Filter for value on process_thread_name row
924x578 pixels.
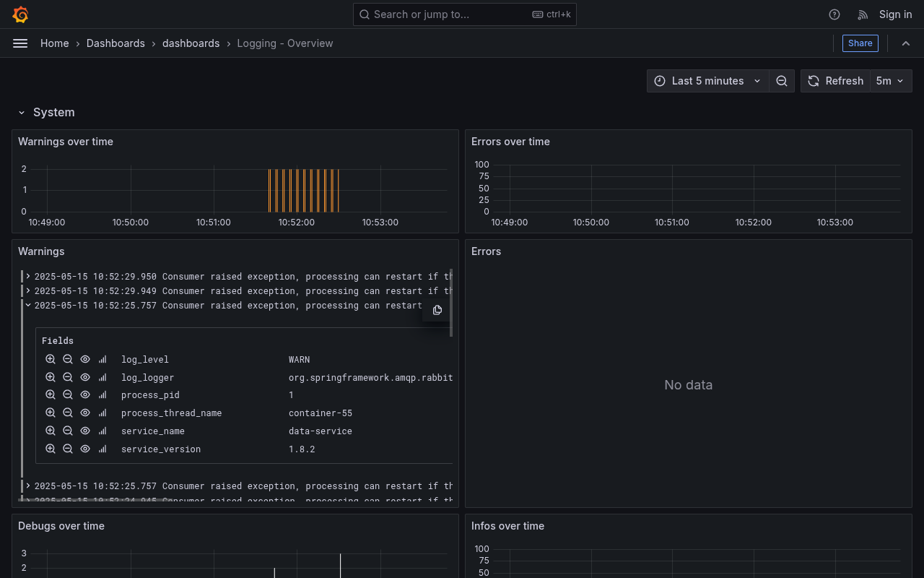tap(51, 413)
